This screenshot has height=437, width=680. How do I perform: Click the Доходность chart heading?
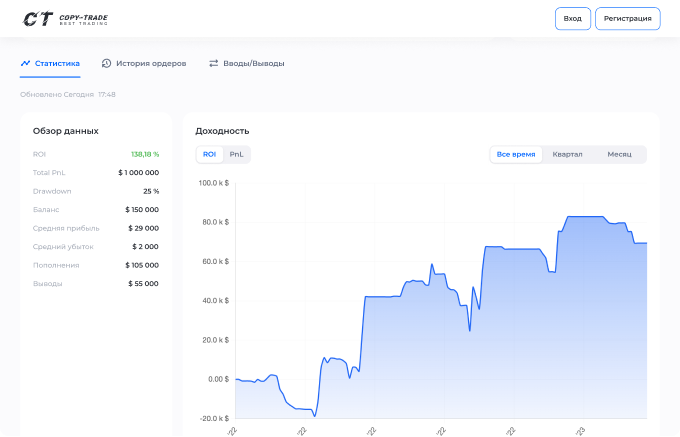click(x=222, y=131)
